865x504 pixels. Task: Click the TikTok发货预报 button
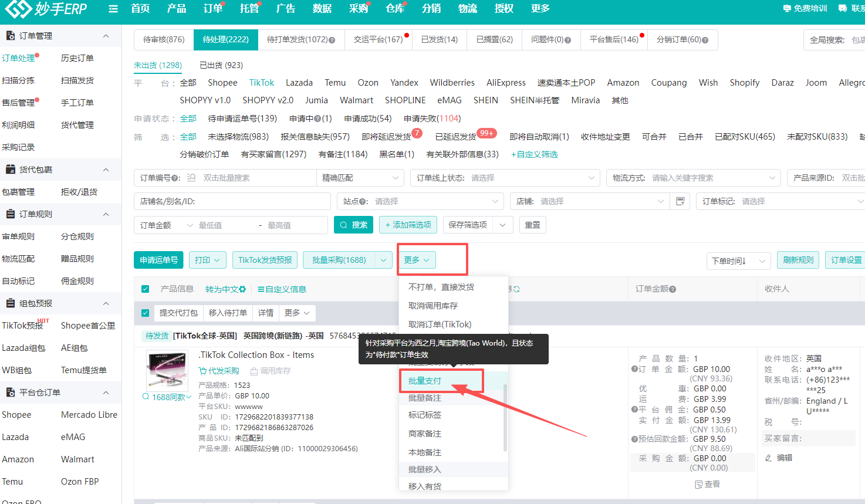(x=265, y=260)
